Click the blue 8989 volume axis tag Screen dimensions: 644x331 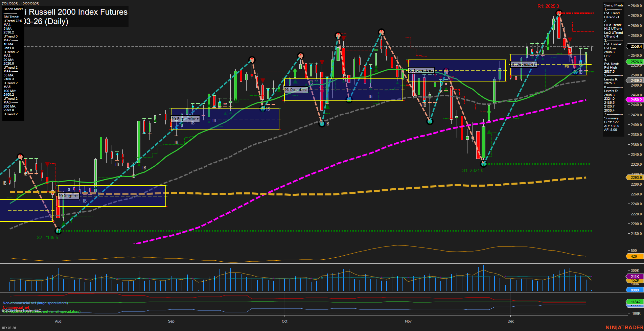point(635,290)
